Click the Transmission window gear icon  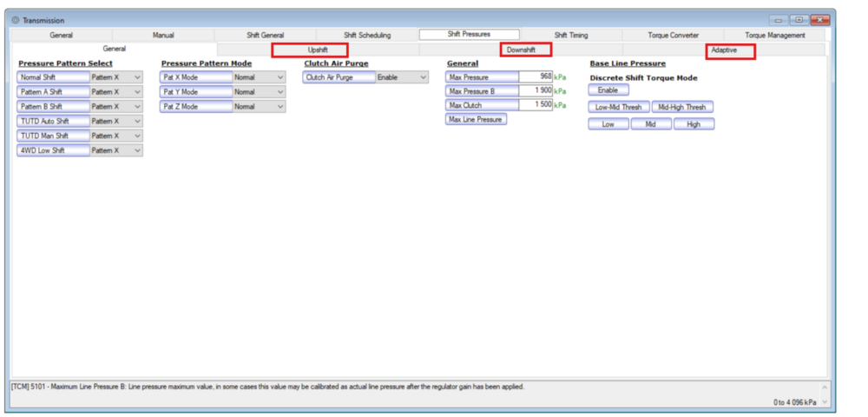16,20
